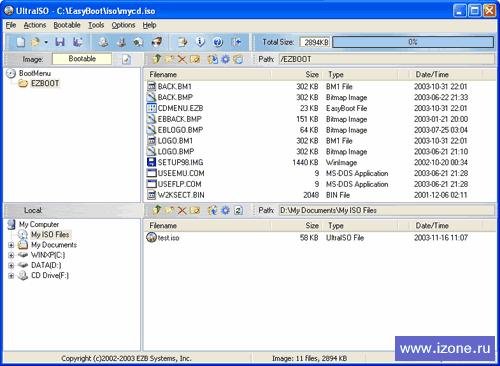
Task: Open the Bootable menu
Action: pyautogui.click(x=67, y=25)
